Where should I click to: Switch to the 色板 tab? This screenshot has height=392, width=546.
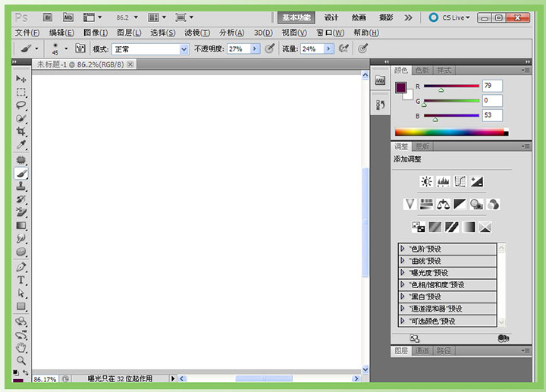[x=422, y=71]
